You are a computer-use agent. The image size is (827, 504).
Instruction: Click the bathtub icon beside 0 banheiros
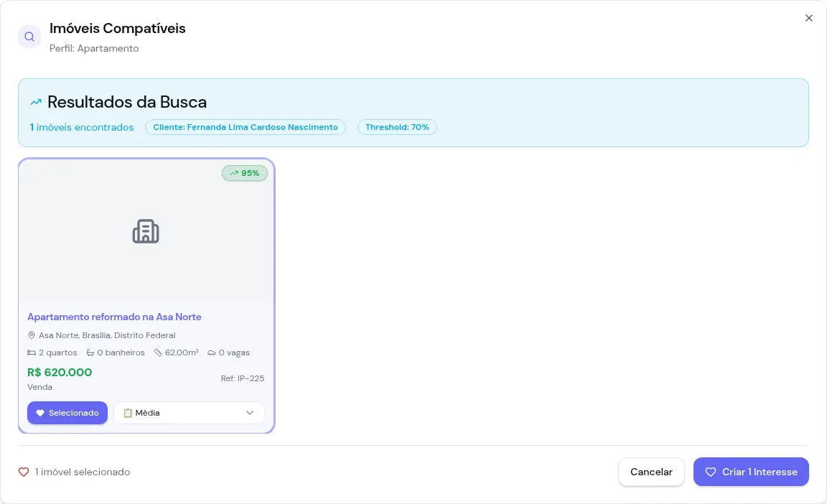pyautogui.click(x=90, y=353)
